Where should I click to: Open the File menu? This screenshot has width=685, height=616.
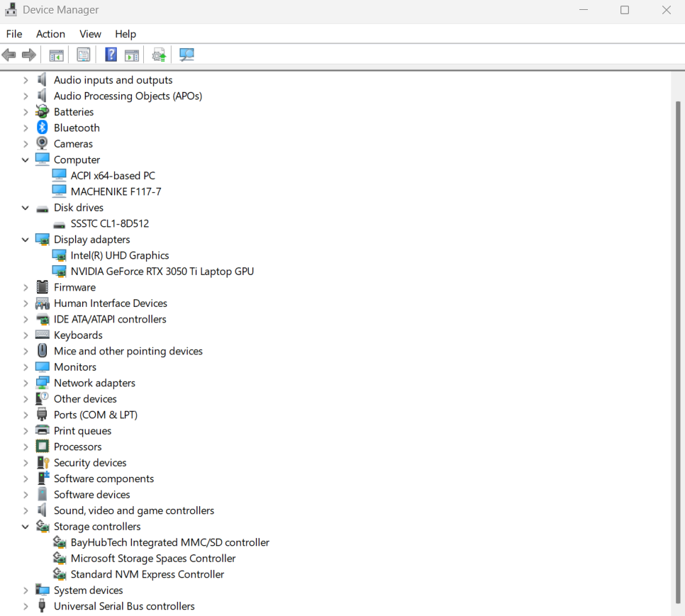(x=14, y=33)
